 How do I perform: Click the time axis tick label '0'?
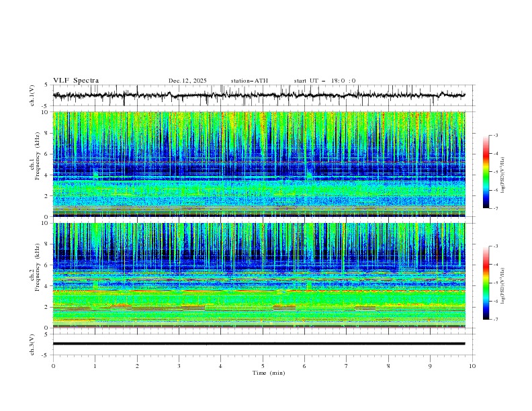53,366
